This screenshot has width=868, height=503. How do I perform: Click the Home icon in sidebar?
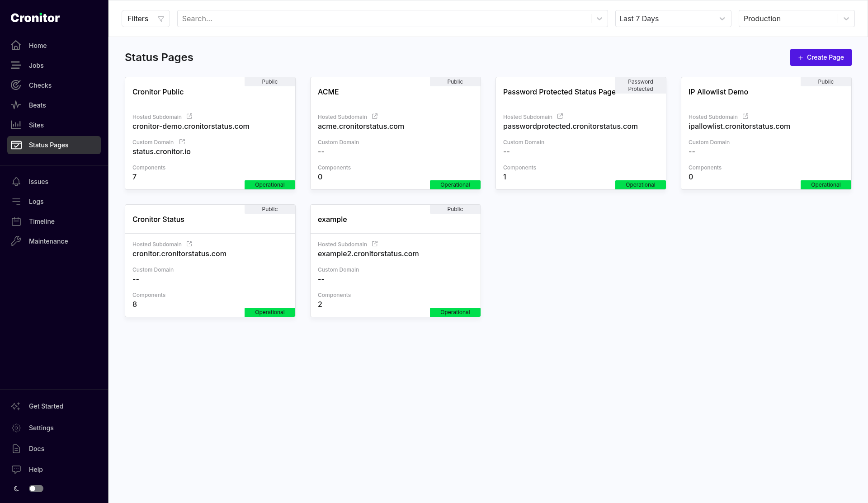click(x=16, y=46)
